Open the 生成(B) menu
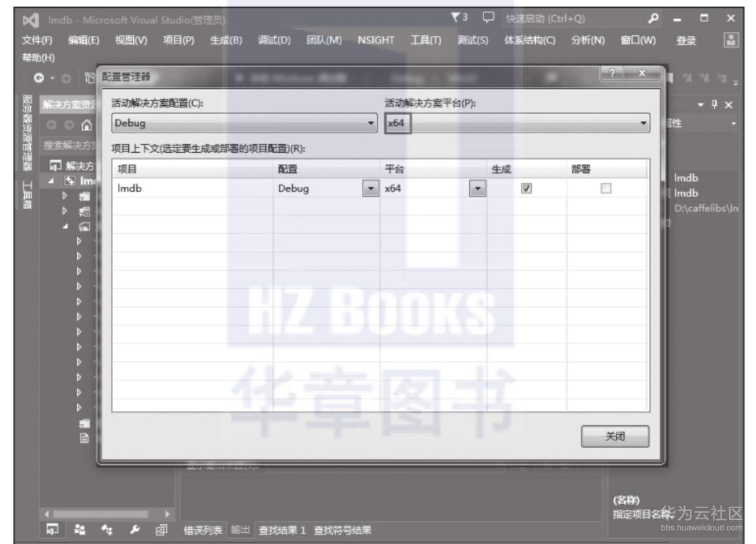 point(226,40)
